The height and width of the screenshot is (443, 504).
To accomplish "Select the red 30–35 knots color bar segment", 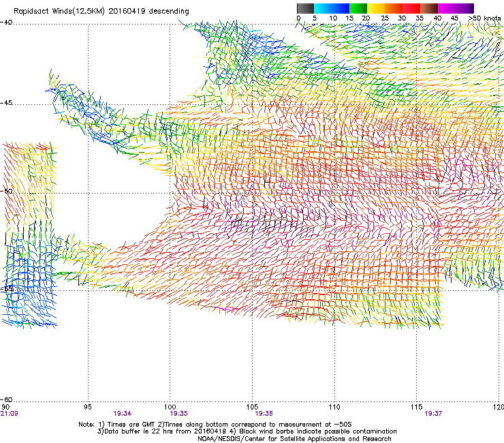I will point(411,8).
